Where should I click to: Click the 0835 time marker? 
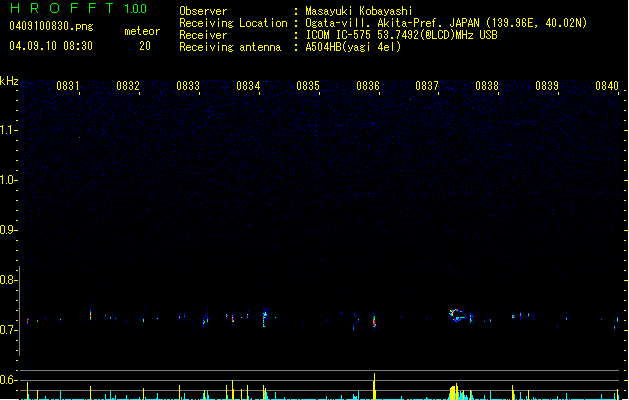pyautogui.click(x=308, y=86)
